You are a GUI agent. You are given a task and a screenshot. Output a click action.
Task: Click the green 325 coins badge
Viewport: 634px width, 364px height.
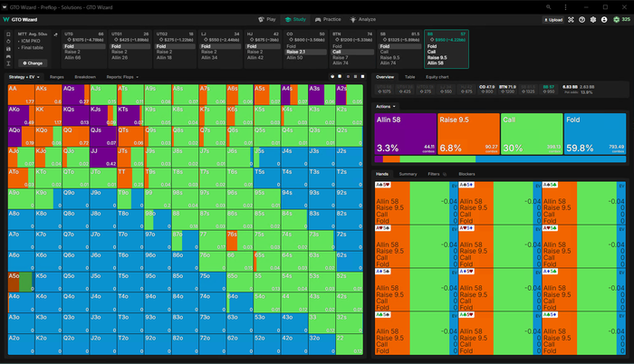(622, 19)
